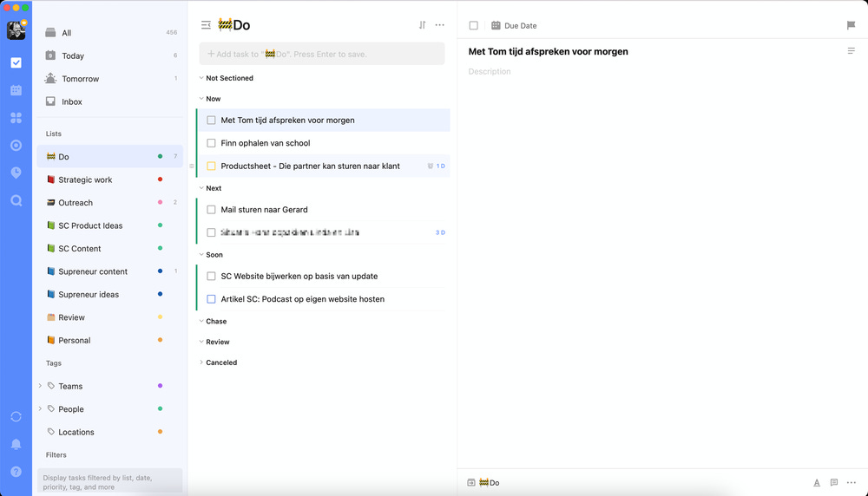Open the Eisenhower matrix grid icon
The image size is (868, 496).
(16, 118)
